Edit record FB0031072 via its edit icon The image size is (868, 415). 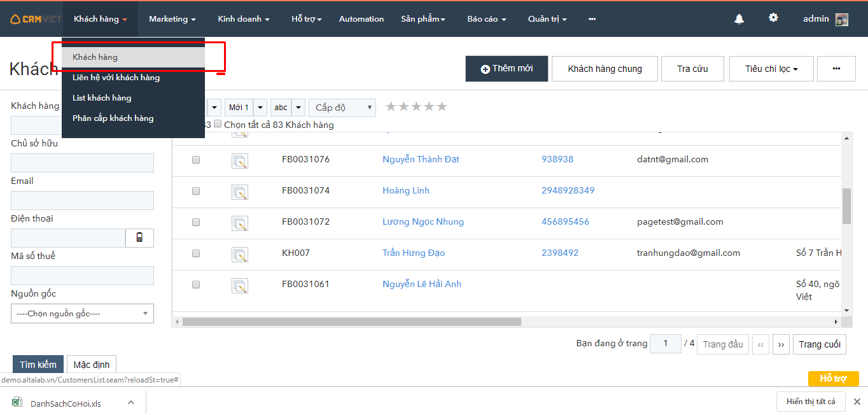[240, 223]
